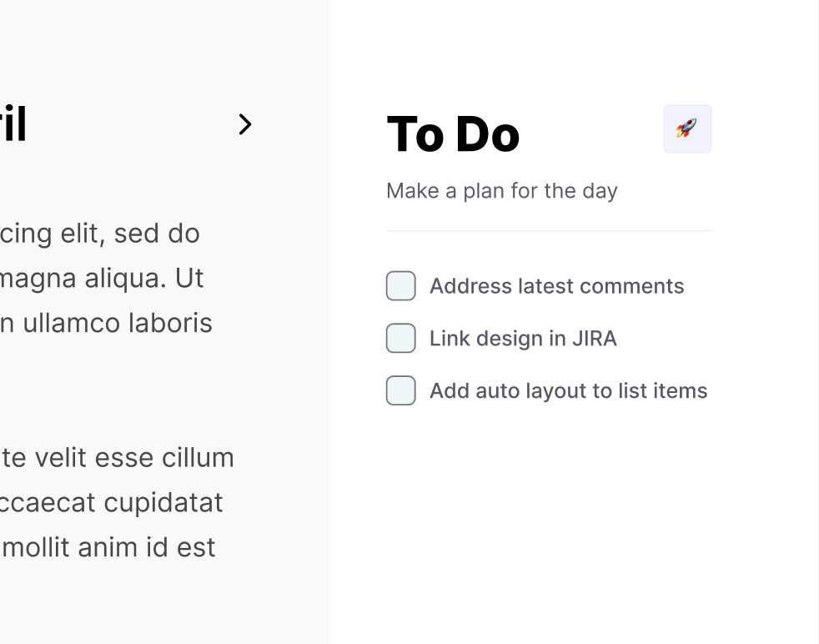Tick the Link design in JIRA checkbox
Image resolution: width=819 pixels, height=644 pixels.
400,338
